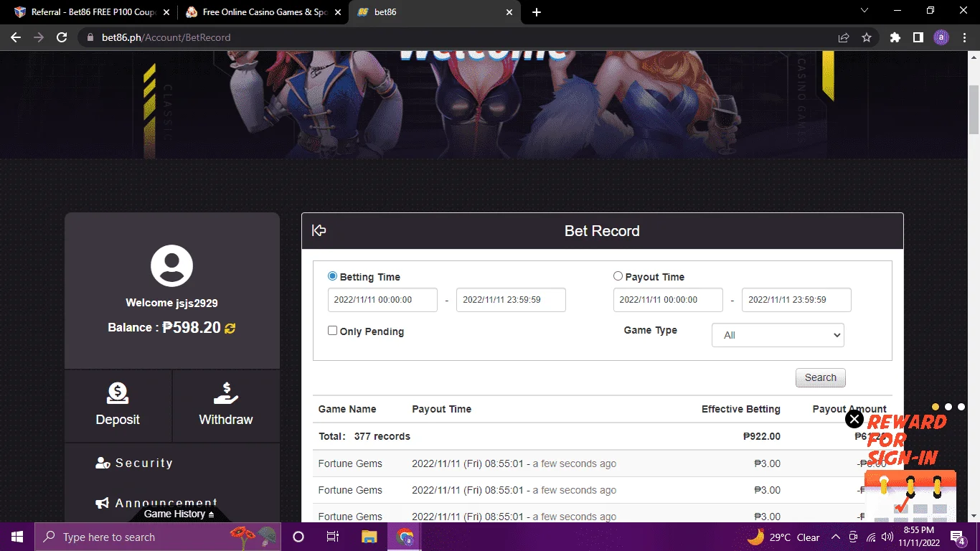Open the Wi-Fi network tray icon
This screenshot has width=980, height=551.
click(x=871, y=537)
